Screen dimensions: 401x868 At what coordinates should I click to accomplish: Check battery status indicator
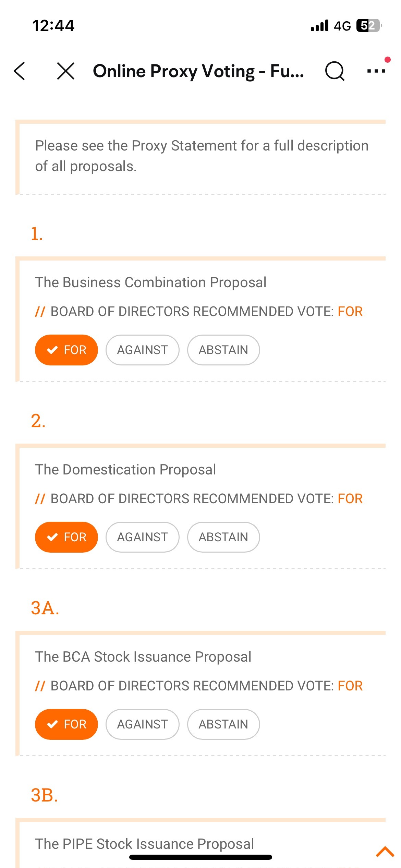[368, 26]
